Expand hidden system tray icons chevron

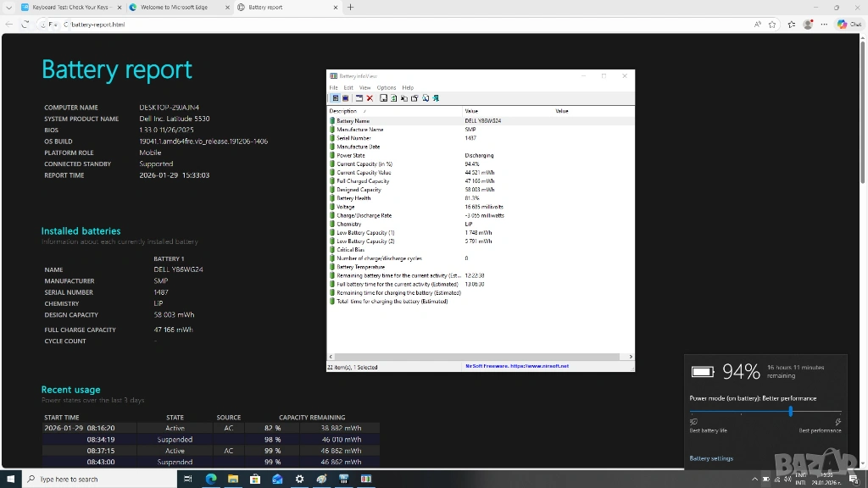tap(754, 480)
